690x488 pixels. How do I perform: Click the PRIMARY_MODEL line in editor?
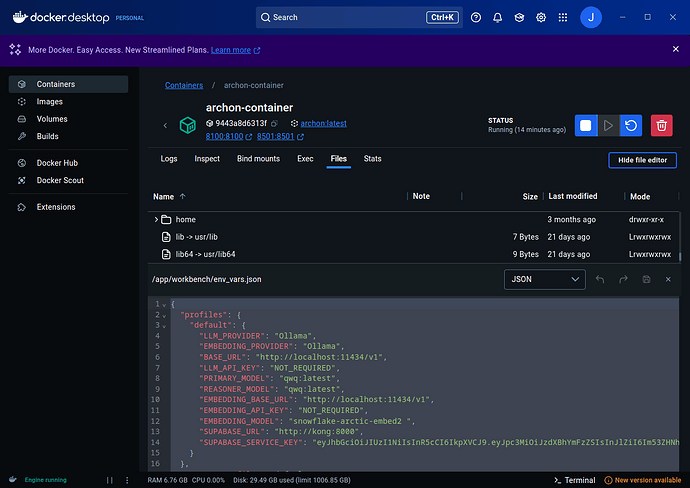tap(269, 378)
